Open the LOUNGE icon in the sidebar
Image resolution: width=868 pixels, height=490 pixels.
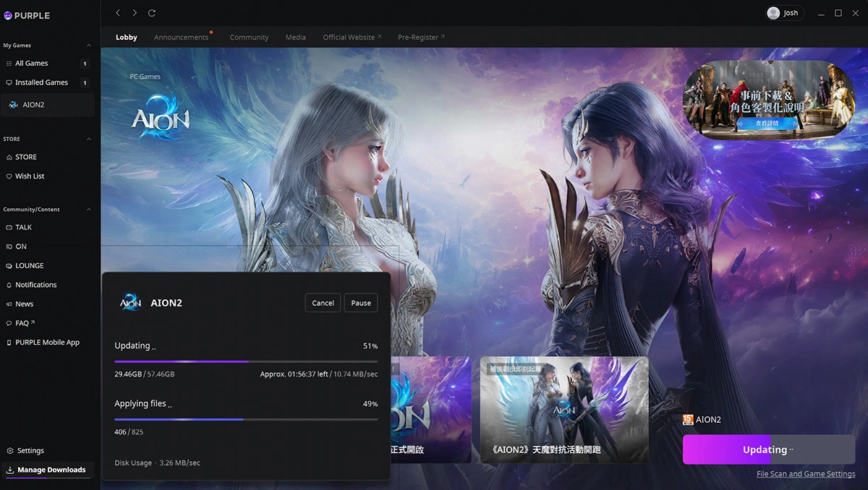tap(8, 265)
